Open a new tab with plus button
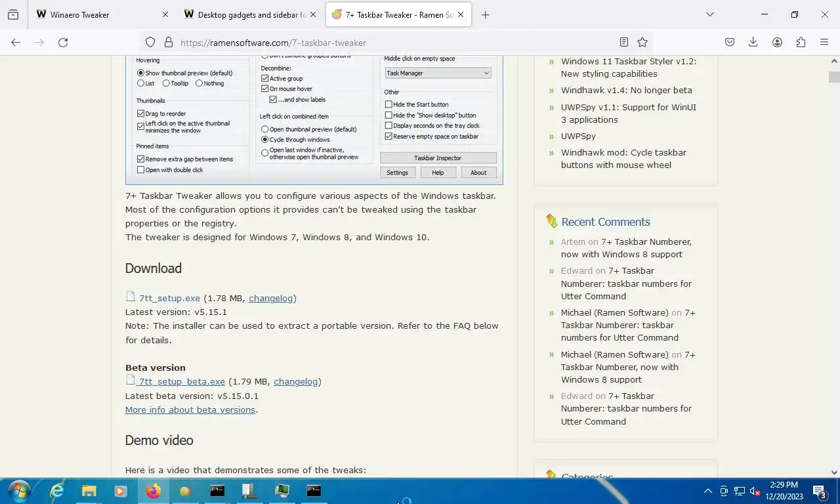 coord(485,14)
